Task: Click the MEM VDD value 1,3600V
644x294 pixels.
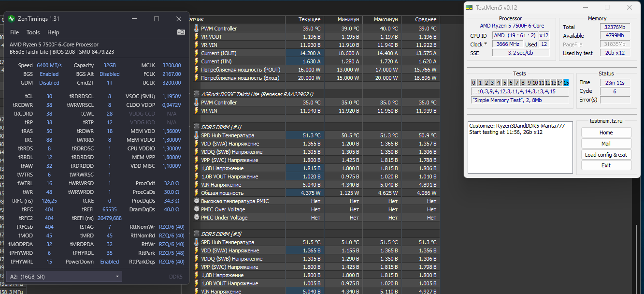Action: (172, 131)
